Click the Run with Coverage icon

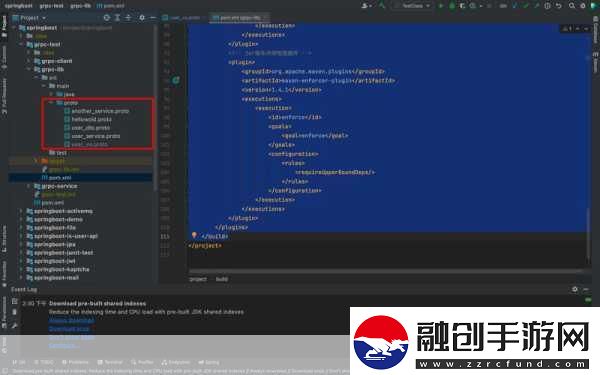[463, 6]
